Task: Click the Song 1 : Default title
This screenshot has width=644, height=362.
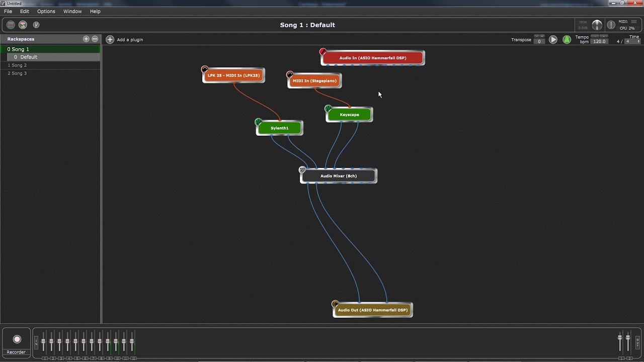Action: tap(307, 25)
